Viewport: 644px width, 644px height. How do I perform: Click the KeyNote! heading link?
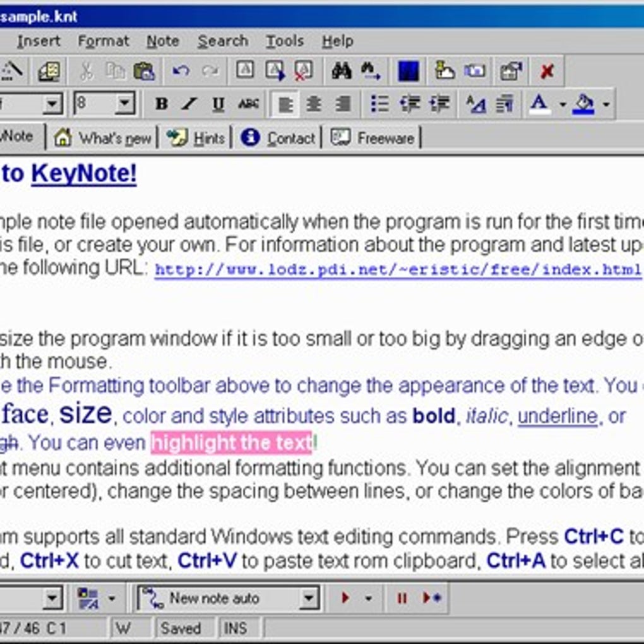tap(84, 174)
